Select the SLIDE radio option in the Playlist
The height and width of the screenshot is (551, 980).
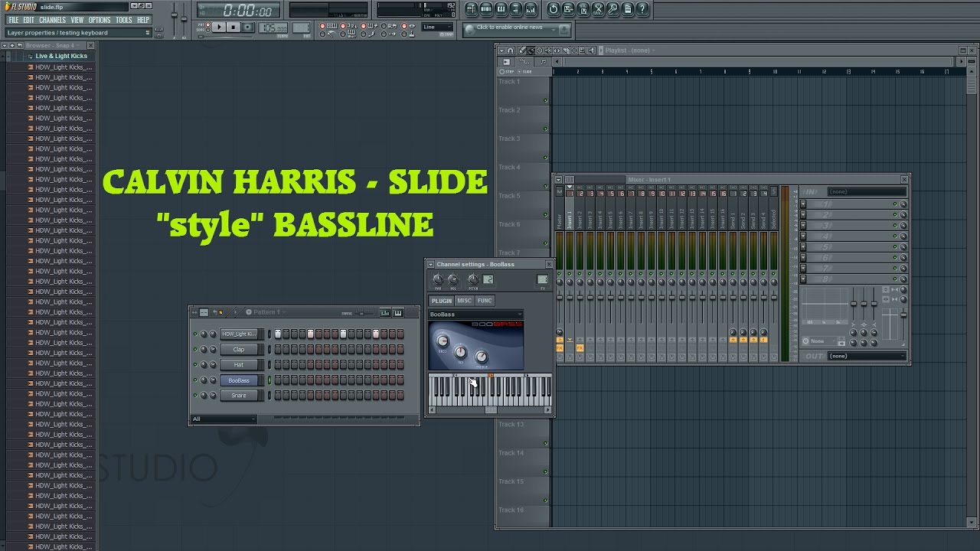pyautogui.click(x=524, y=71)
